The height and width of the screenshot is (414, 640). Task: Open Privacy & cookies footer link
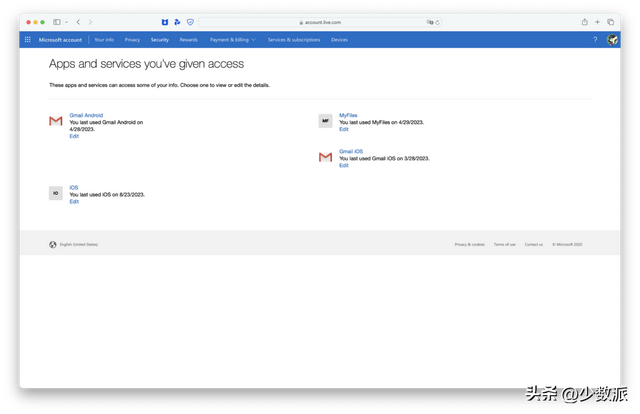(x=469, y=245)
